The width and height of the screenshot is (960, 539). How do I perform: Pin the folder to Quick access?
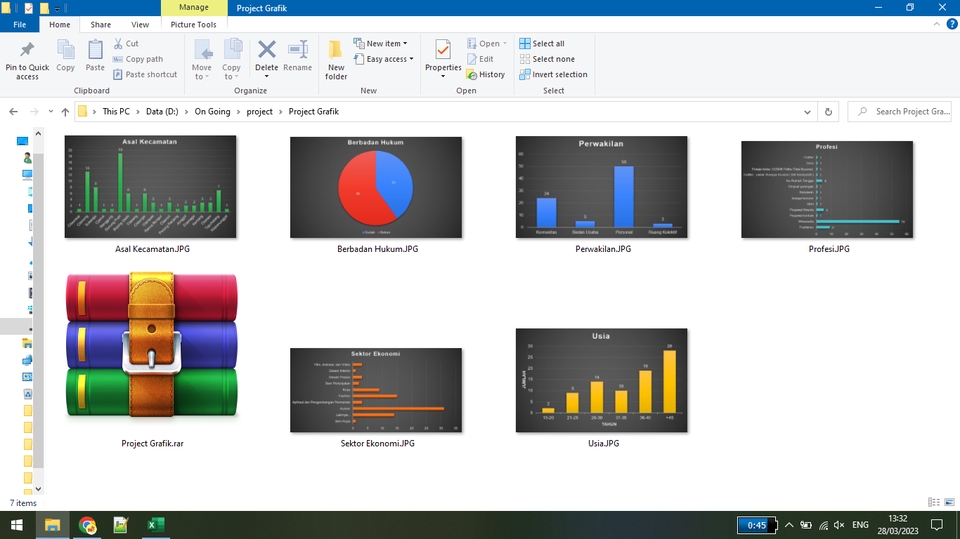click(27, 61)
